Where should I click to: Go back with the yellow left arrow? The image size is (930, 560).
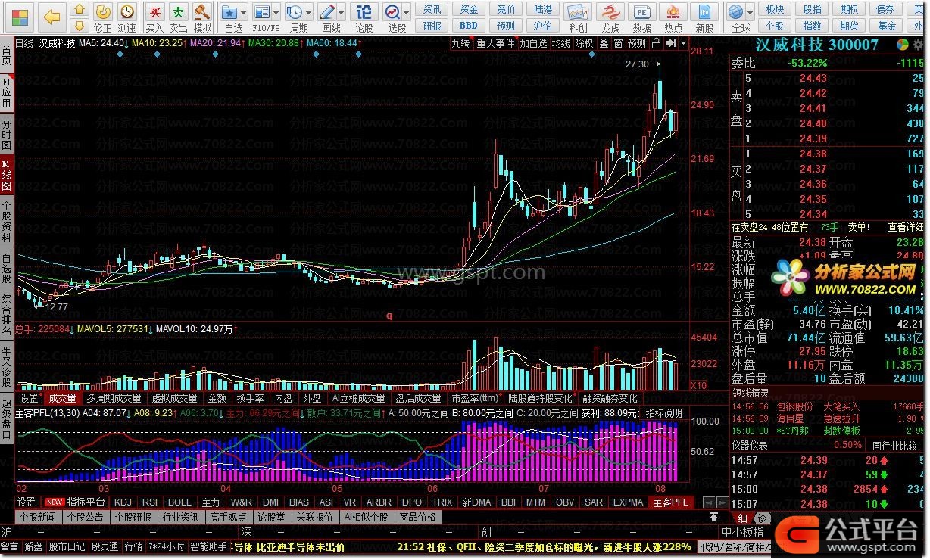coord(51,16)
